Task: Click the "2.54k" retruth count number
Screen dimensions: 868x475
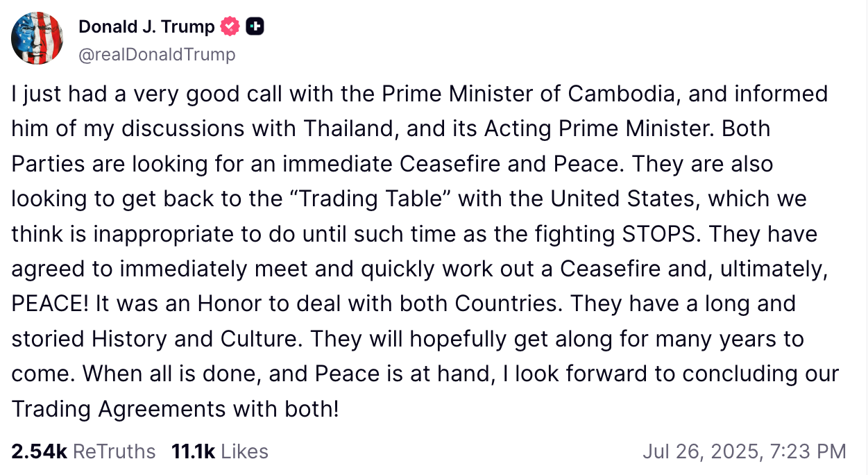Action: [39, 451]
